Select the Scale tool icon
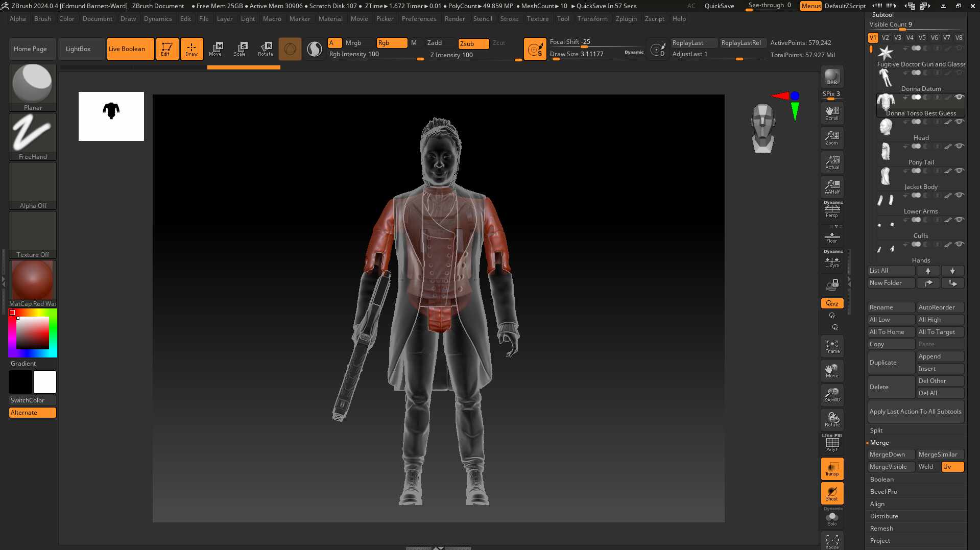This screenshot has width=980, height=550. coord(240,49)
